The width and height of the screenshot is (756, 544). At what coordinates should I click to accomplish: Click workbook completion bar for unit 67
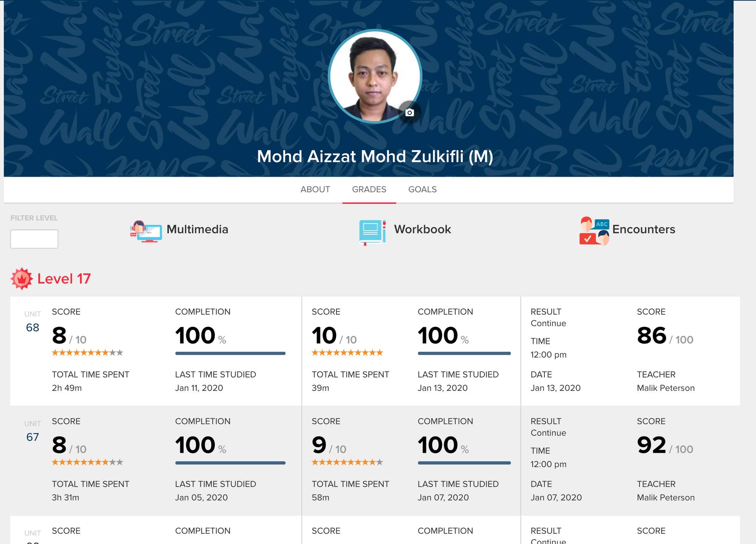coord(464,463)
